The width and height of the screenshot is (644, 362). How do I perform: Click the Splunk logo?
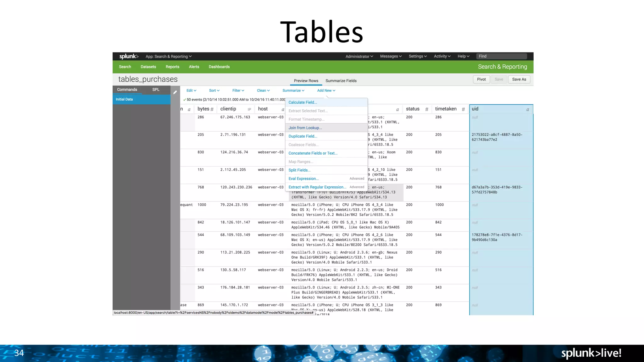(x=129, y=56)
